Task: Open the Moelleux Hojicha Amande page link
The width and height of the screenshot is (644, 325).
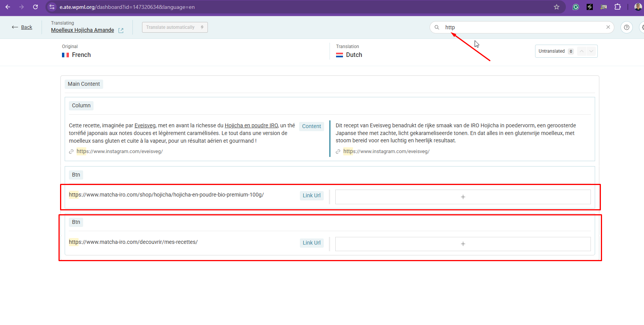Action: [x=82, y=30]
